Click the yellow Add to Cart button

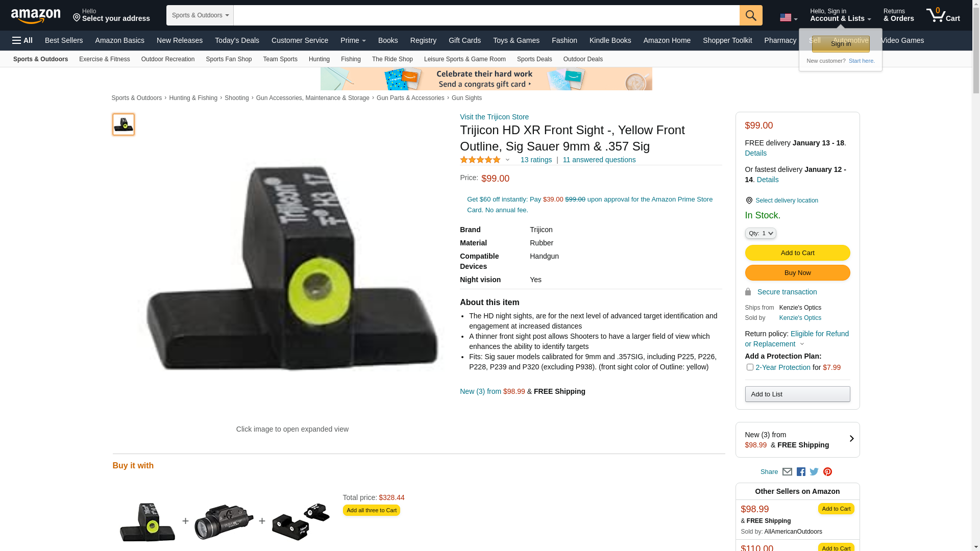click(797, 253)
